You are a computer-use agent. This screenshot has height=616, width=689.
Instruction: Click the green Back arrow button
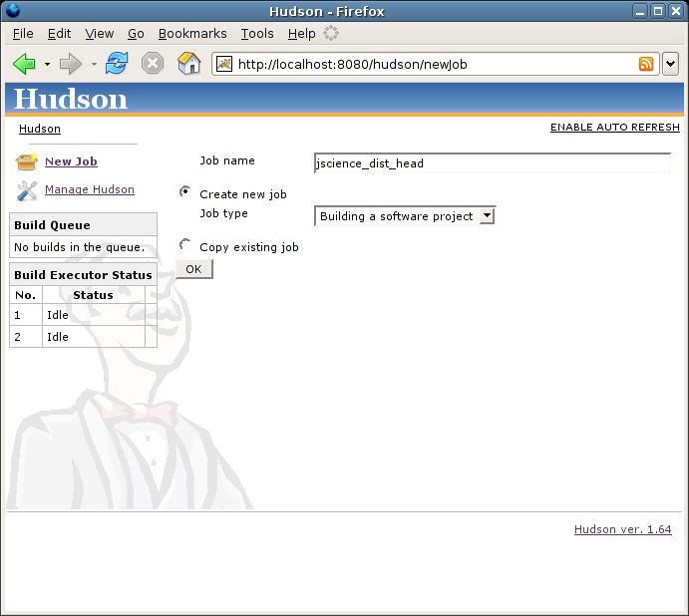pos(24,64)
